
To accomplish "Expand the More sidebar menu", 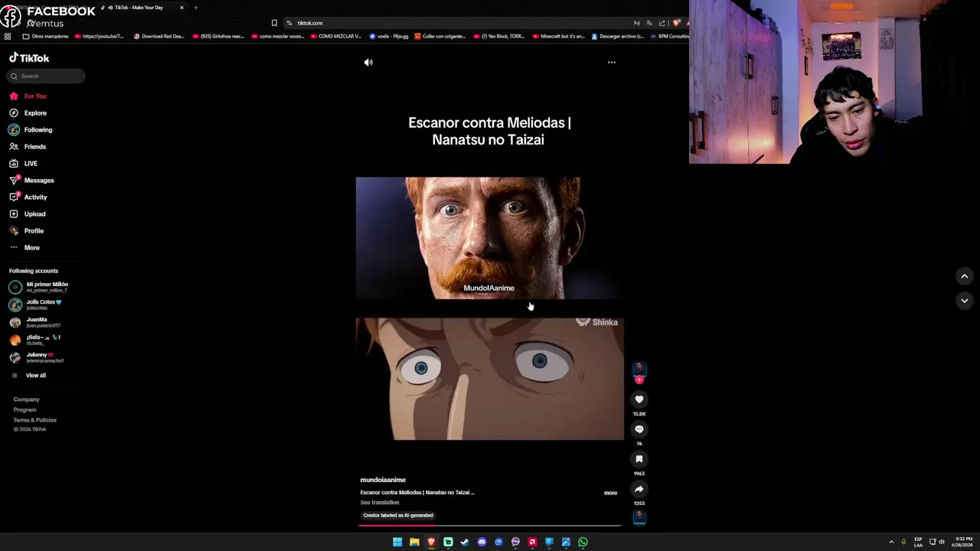I will tap(24, 248).
